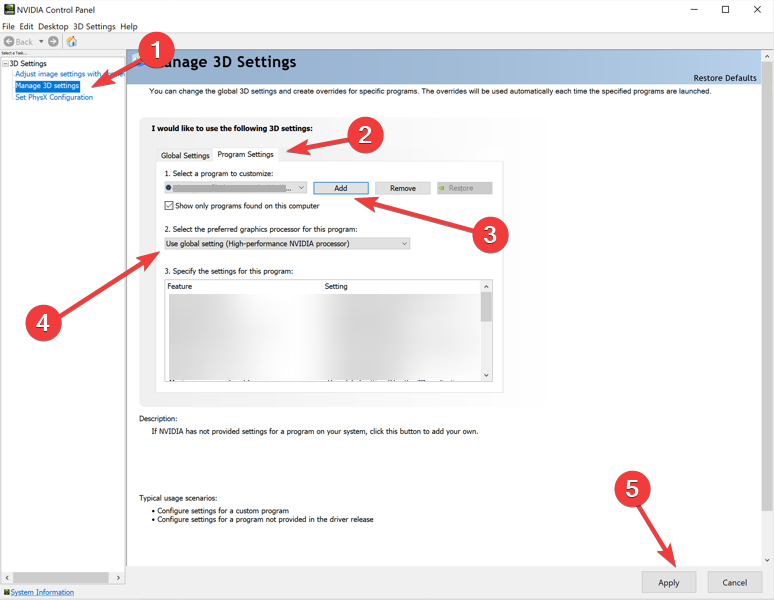Screen dimensions: 774x600
Task: Click the Back navigation arrow icon
Action: 9,42
